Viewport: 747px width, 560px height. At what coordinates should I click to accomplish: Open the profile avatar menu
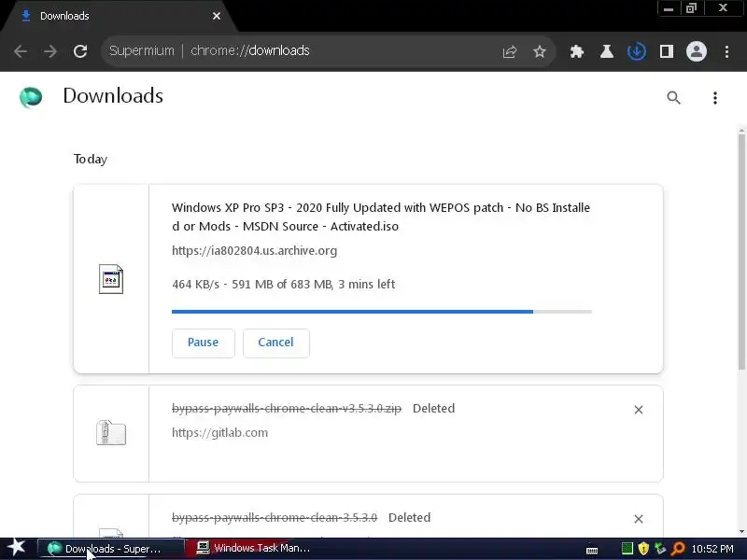[696, 51]
